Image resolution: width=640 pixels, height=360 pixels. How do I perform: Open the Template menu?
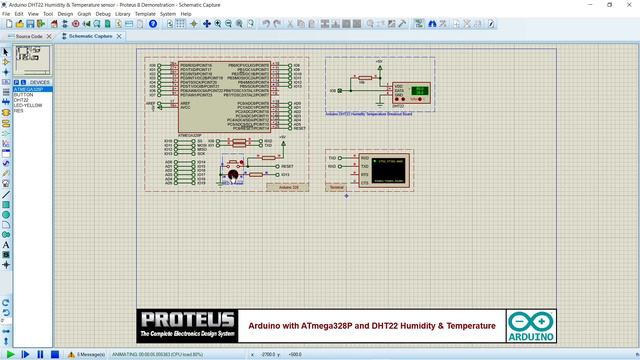click(145, 14)
